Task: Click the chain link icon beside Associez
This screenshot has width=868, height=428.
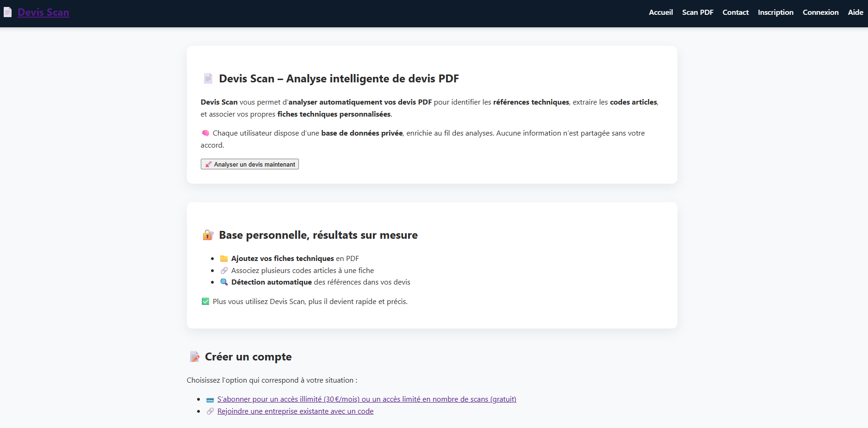Action: [224, 271]
